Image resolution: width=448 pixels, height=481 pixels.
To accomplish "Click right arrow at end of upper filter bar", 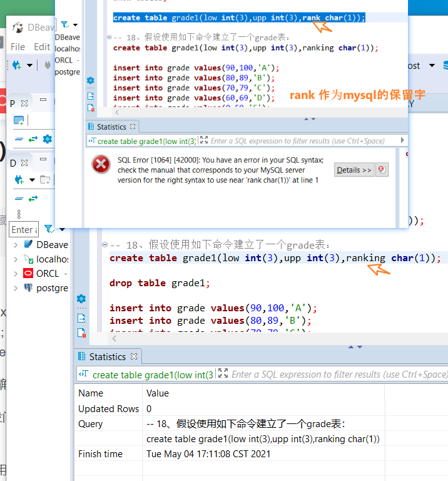I will (402, 140).
